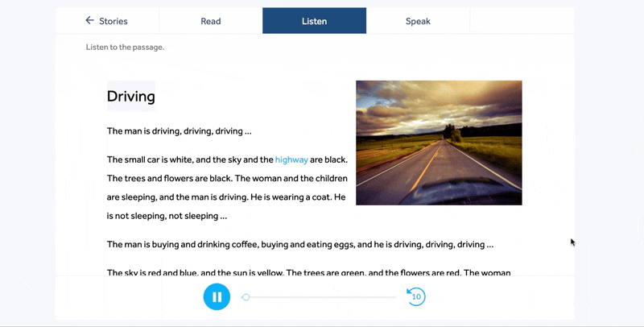
Task: Switch to the Read tab
Action: [211, 21]
